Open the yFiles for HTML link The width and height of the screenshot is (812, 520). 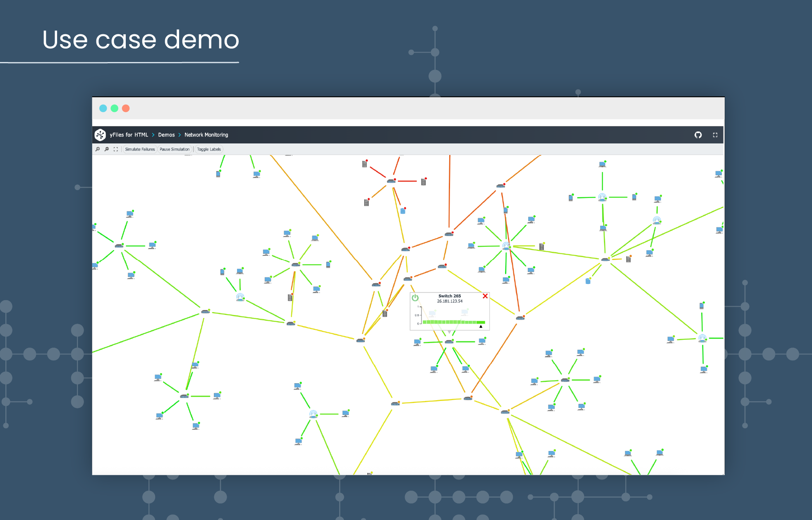(x=128, y=135)
